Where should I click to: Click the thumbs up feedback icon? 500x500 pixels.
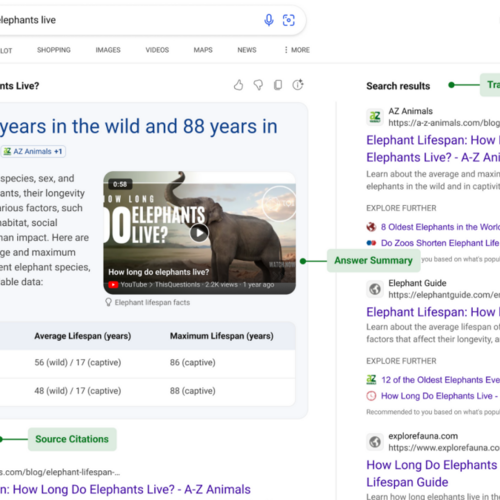click(238, 85)
